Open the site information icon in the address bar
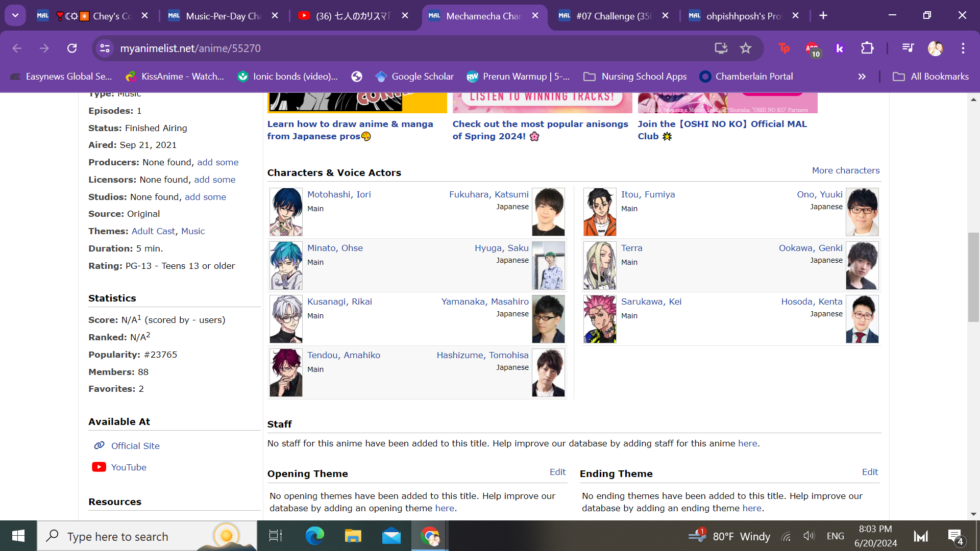Screen dimensions: 980x551 point(105,48)
